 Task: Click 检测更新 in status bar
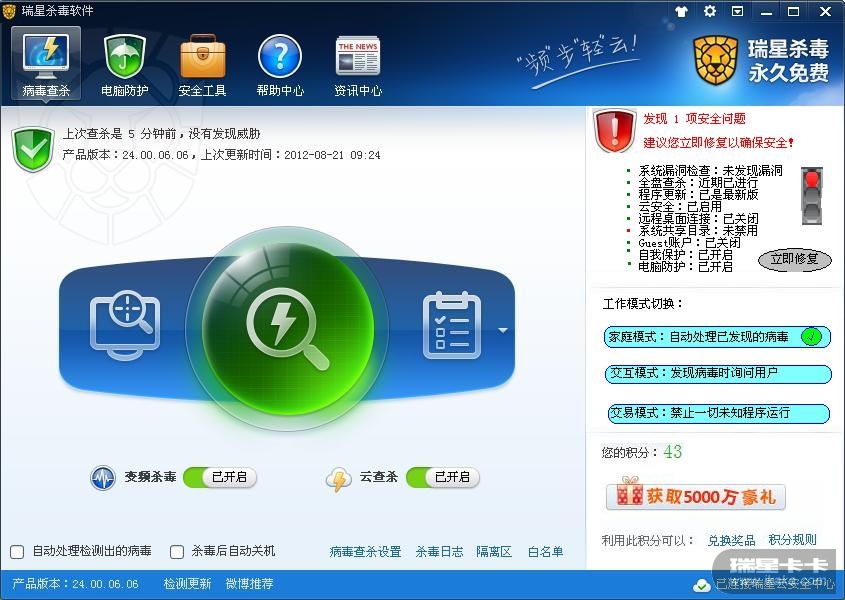coord(187,584)
